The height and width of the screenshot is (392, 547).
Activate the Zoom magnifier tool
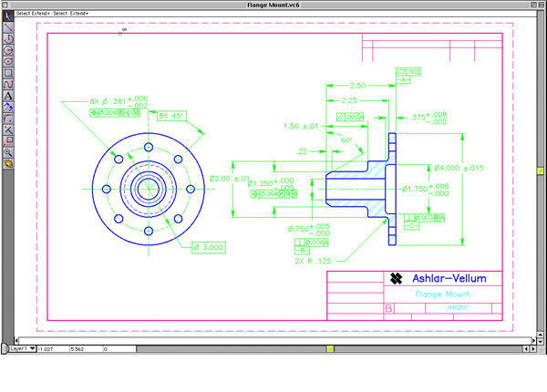[x=7, y=152]
